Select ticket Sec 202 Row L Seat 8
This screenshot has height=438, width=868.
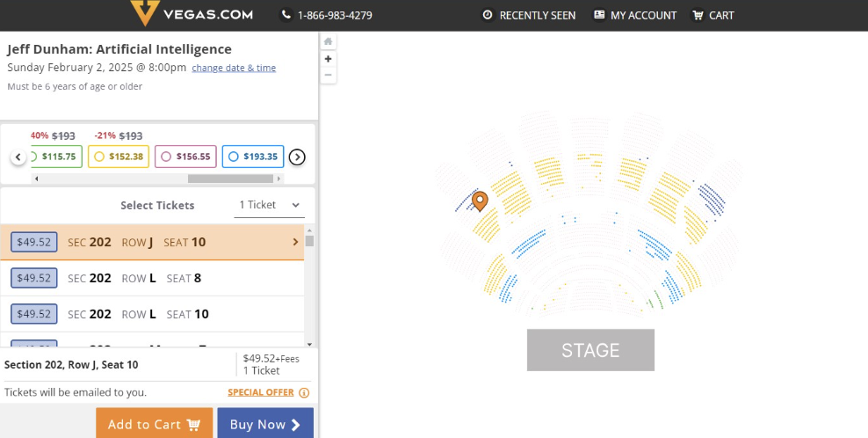point(152,278)
